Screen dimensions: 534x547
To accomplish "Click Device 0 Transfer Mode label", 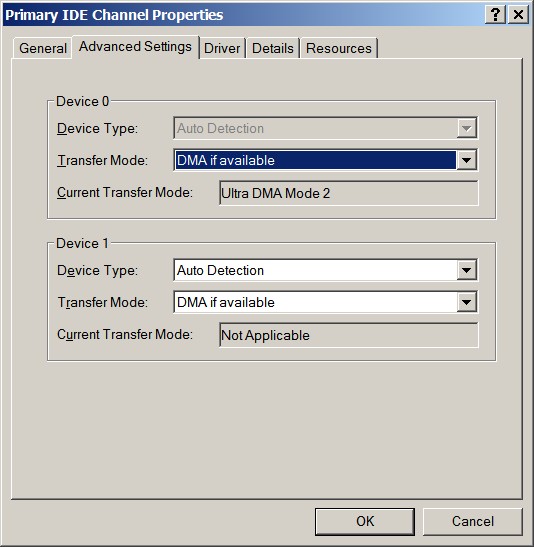I will [x=103, y=160].
